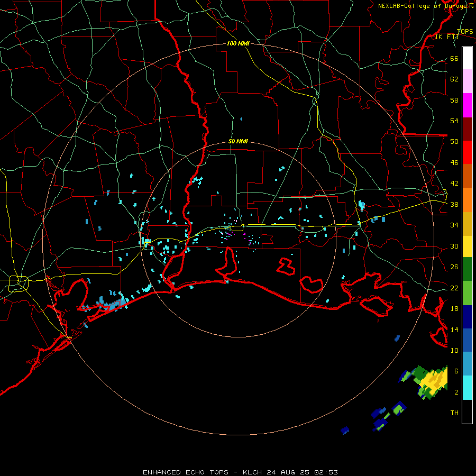Click the light blue legend band
The image size is (476, 476).
click(x=467, y=364)
